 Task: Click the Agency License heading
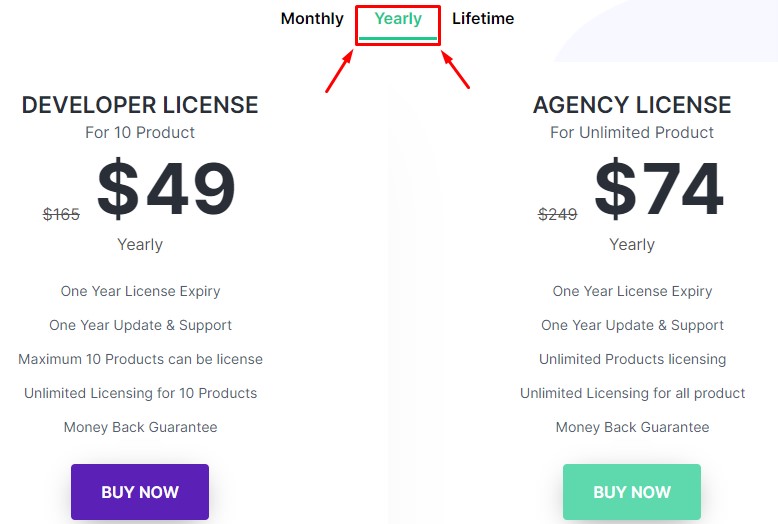632,105
